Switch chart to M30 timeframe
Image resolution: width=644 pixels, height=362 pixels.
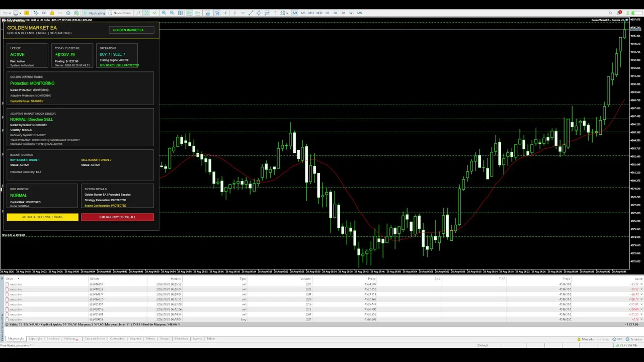[319, 13]
